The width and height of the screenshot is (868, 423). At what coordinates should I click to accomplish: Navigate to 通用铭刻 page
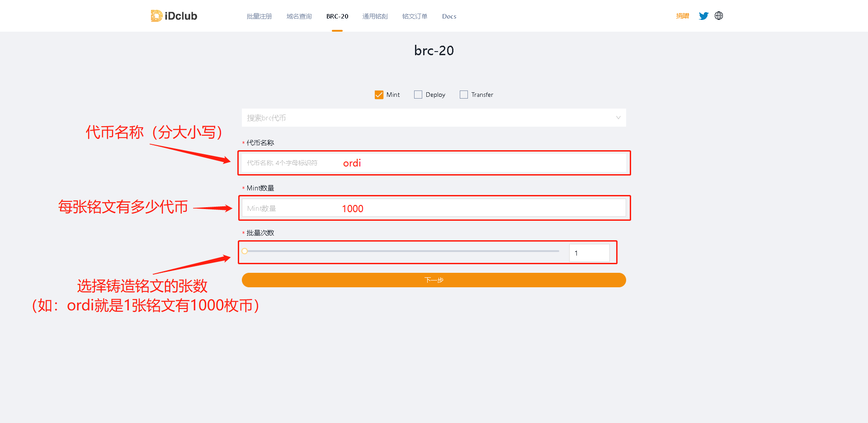pyautogui.click(x=375, y=16)
